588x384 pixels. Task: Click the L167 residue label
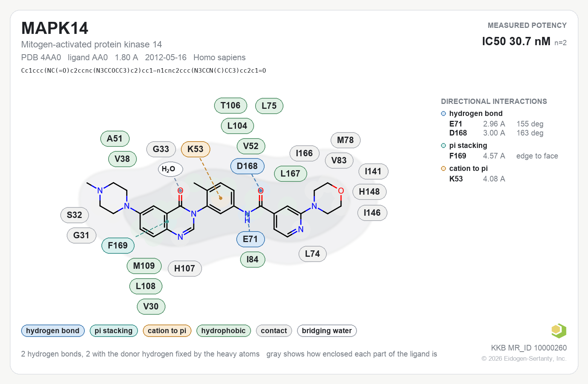click(291, 174)
